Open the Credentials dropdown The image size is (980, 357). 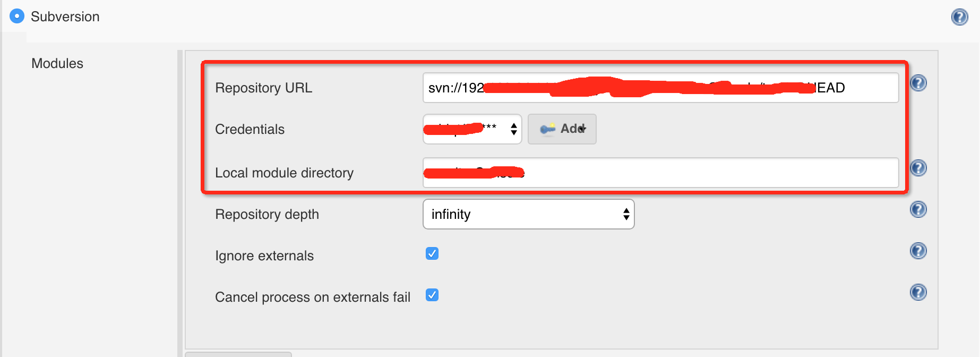tap(471, 129)
